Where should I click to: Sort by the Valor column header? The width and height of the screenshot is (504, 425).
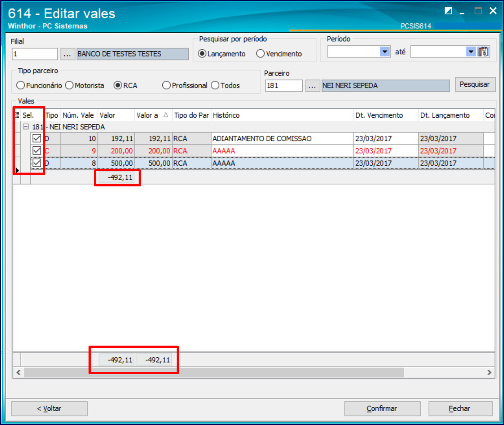click(x=116, y=115)
